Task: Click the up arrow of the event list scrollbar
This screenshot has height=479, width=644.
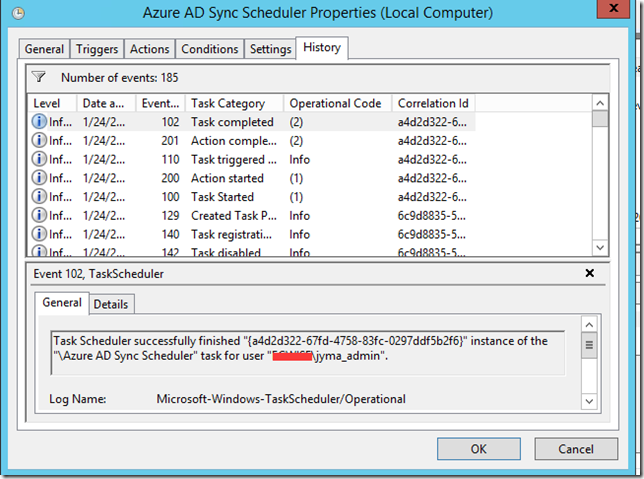Action: coord(600,103)
